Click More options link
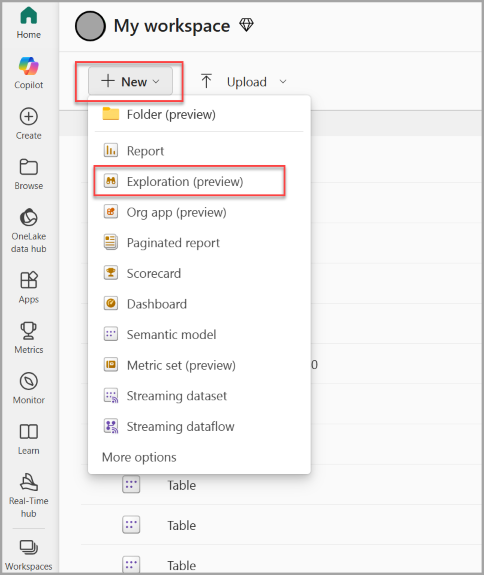 click(139, 457)
